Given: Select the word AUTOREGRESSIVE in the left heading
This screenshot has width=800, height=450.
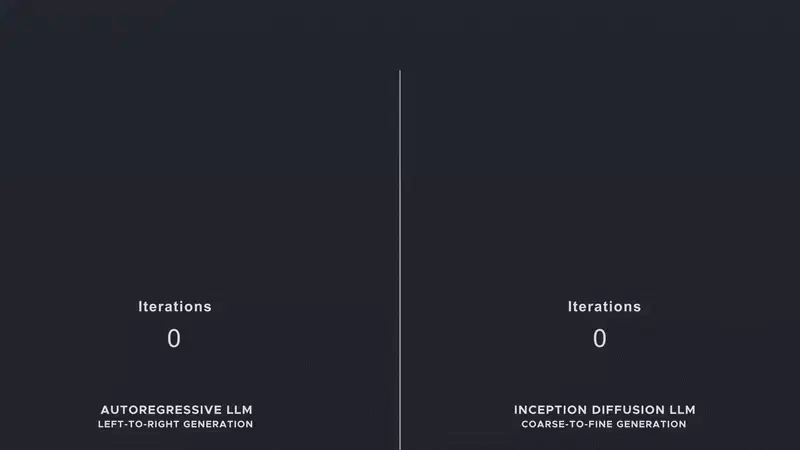Looking at the screenshot, I should (x=162, y=410).
